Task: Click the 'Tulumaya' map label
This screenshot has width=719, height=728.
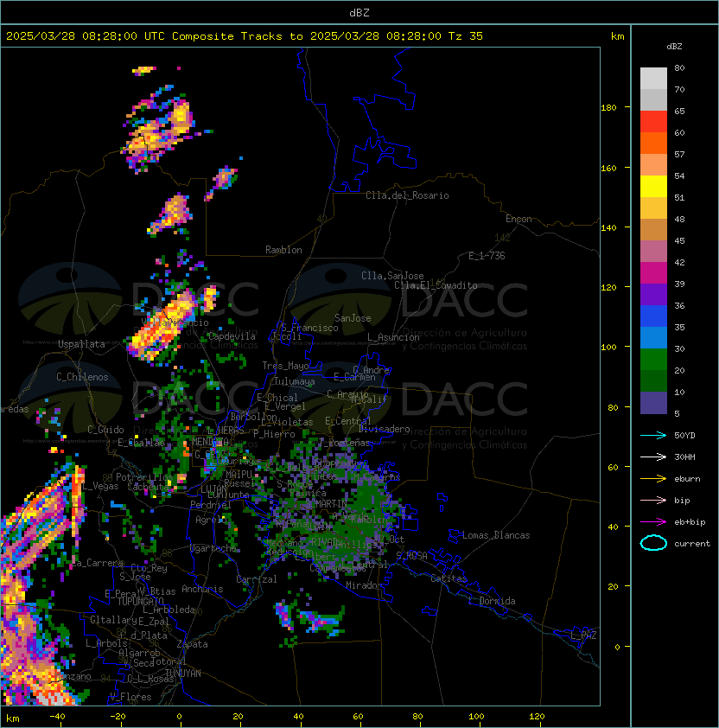Action: click(x=295, y=381)
